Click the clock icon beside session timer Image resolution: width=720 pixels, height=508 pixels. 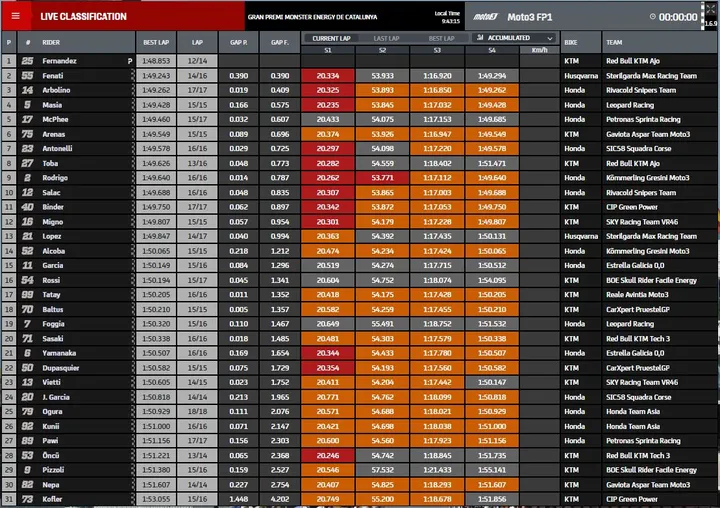pos(652,17)
